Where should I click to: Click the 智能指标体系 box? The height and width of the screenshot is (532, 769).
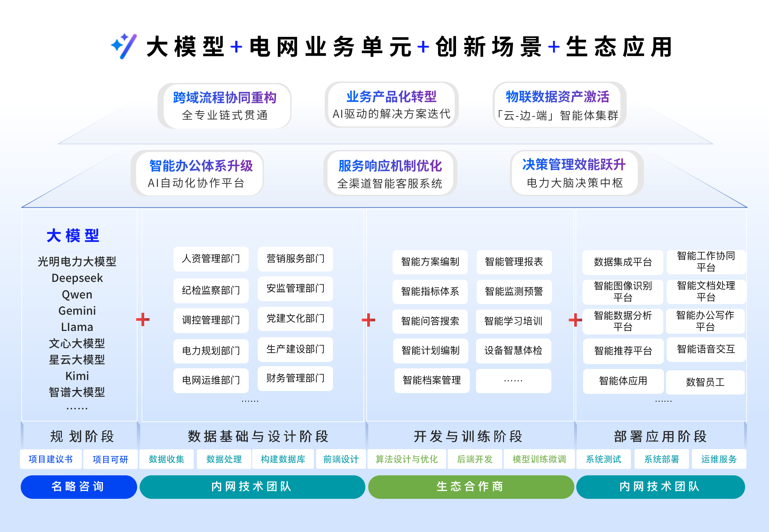(430, 292)
